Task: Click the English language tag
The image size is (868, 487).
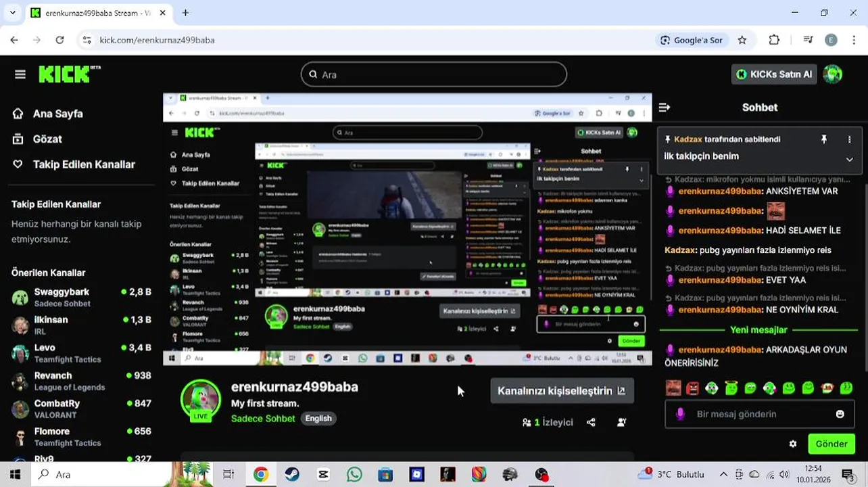Action: [x=318, y=418]
